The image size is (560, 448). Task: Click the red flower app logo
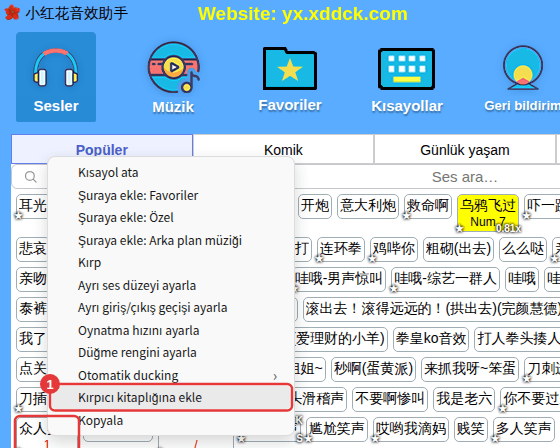click(12, 13)
